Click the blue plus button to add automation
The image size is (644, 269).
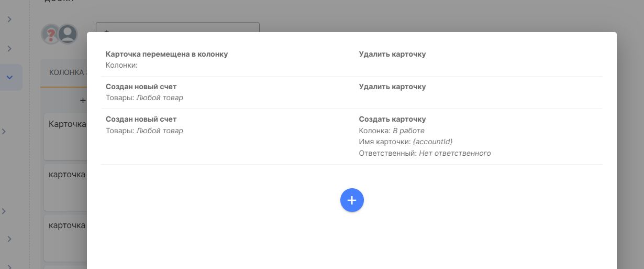pos(352,200)
